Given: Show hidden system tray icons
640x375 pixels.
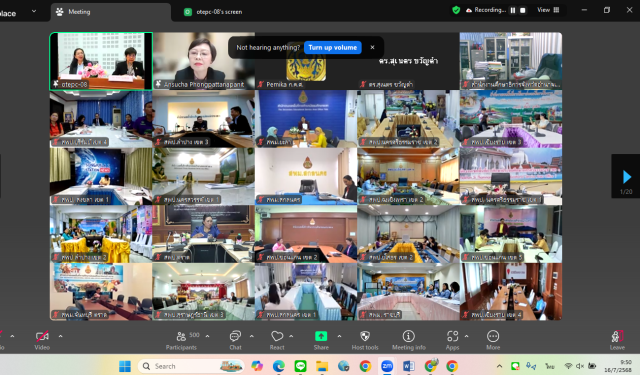Looking at the screenshot, I should click(499, 366).
